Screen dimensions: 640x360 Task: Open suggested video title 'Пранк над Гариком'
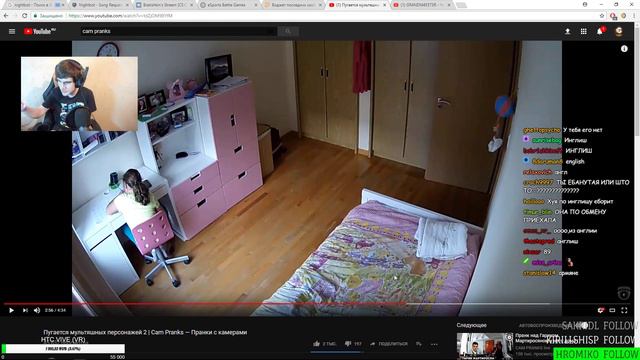[537, 338]
